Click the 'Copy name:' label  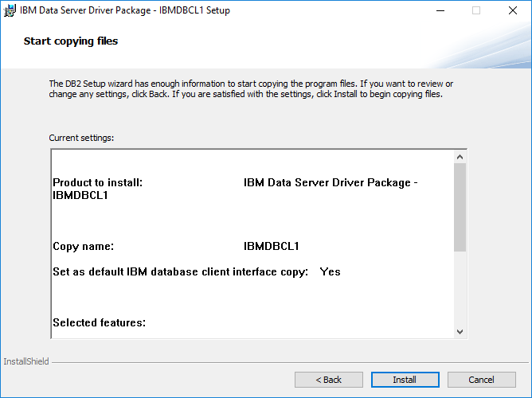coord(84,246)
